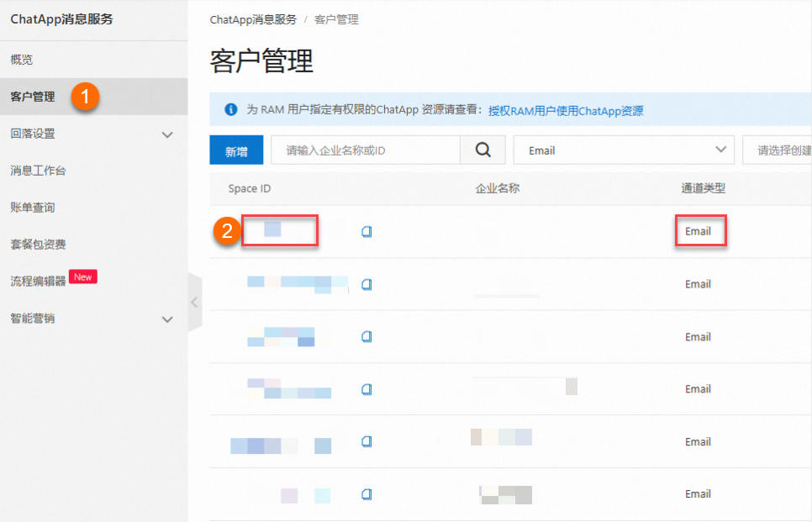This screenshot has height=522, width=812.
Task: Go to 账单查询
Action: tap(33, 207)
